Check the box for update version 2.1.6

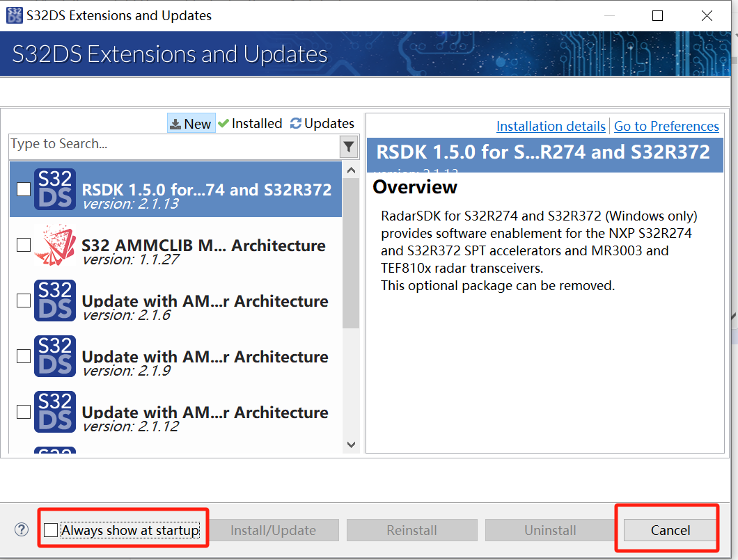point(24,301)
